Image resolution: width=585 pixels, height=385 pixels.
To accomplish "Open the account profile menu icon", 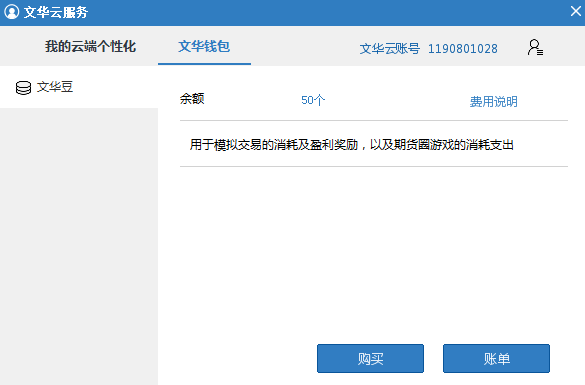I will (535, 47).
